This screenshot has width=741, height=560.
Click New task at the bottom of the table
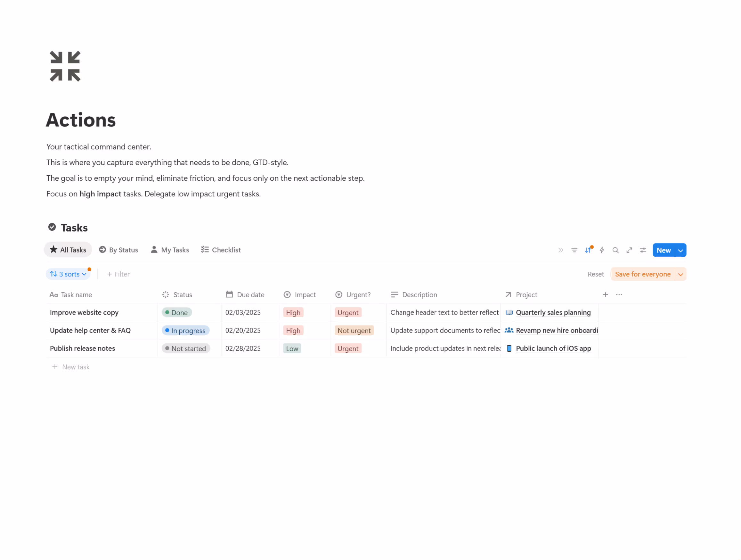click(71, 366)
